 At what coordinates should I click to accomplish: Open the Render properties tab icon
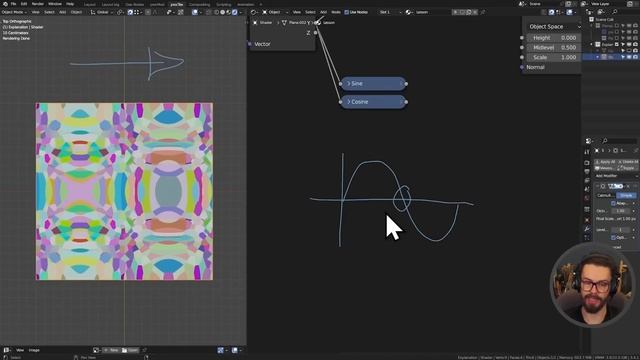coord(587,162)
